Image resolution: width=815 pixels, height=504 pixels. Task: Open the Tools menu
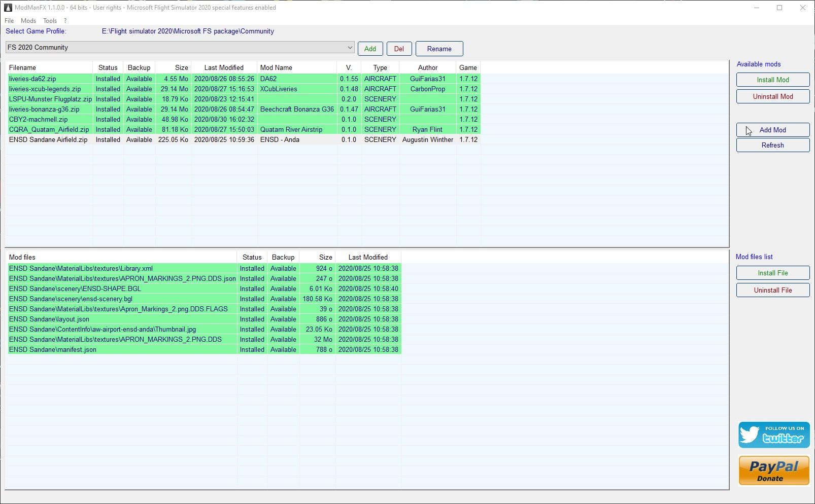pyautogui.click(x=50, y=21)
